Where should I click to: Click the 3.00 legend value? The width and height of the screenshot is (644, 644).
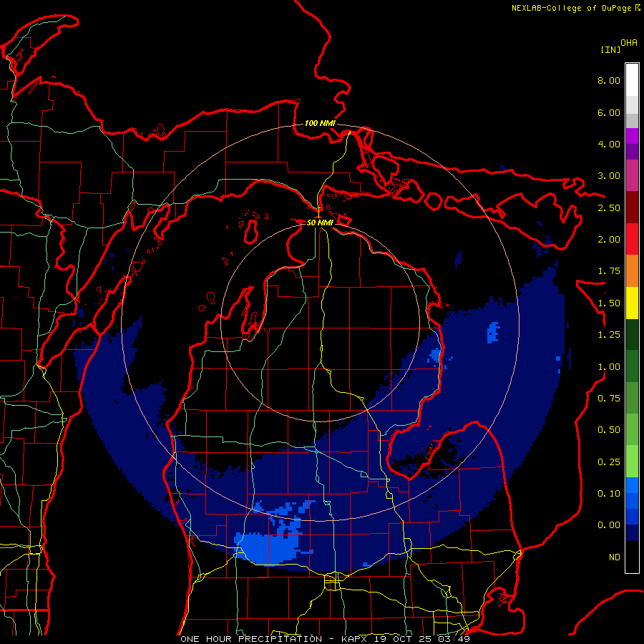coord(609,176)
